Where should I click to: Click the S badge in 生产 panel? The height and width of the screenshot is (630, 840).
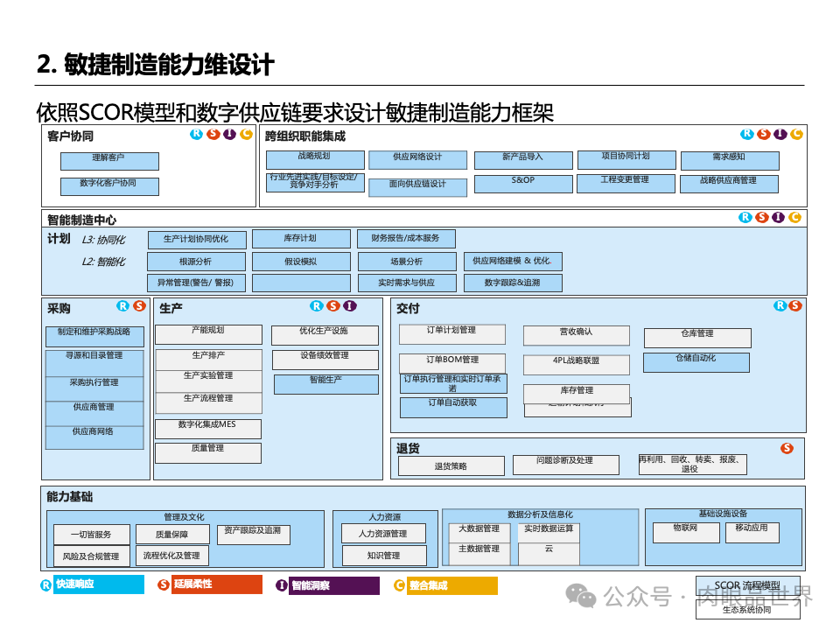click(333, 306)
